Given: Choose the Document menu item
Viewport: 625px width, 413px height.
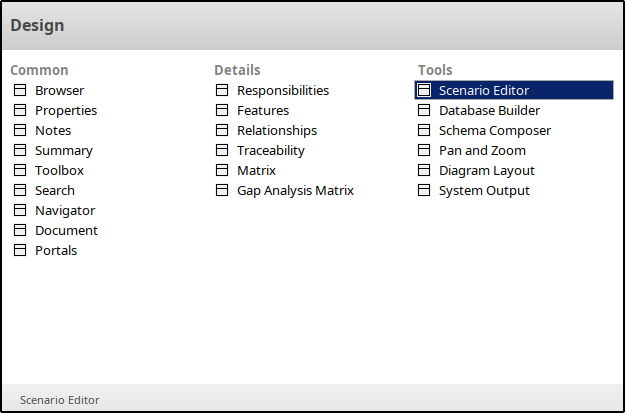Looking at the screenshot, I should tap(66, 230).
